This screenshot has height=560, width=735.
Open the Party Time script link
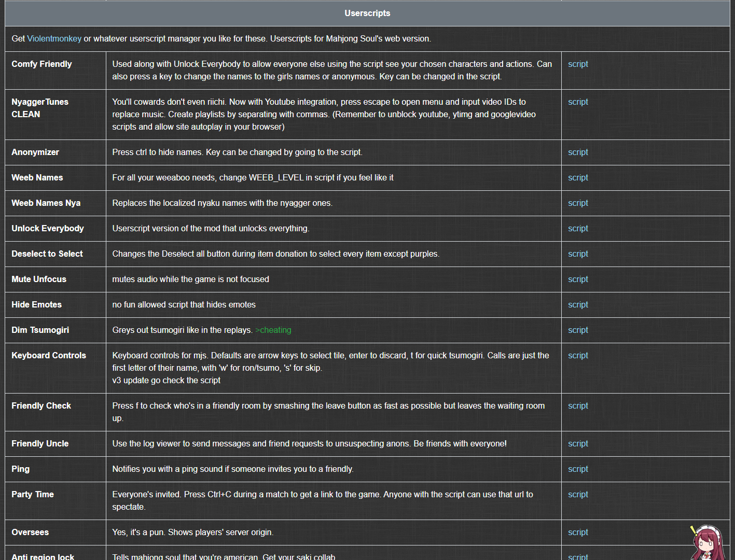coord(578,494)
